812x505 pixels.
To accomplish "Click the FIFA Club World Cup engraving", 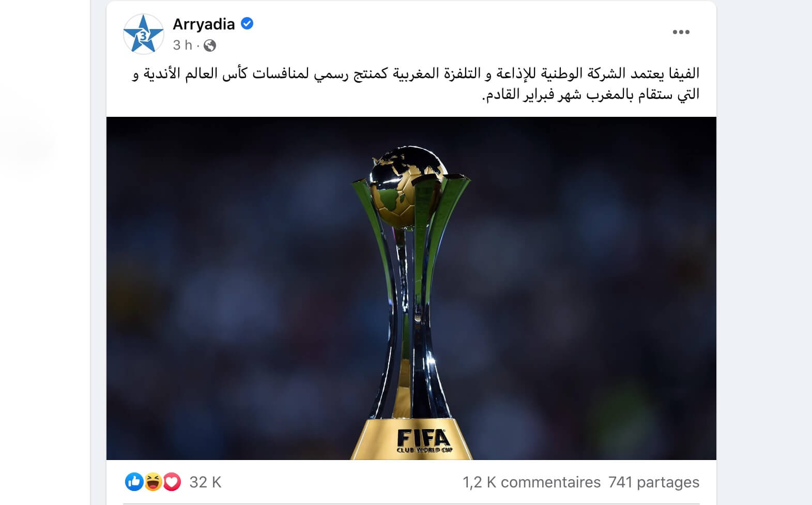I will (424, 441).
